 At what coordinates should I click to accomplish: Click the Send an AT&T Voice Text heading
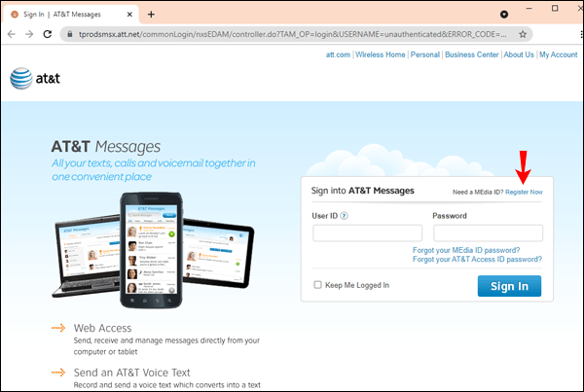point(131,373)
